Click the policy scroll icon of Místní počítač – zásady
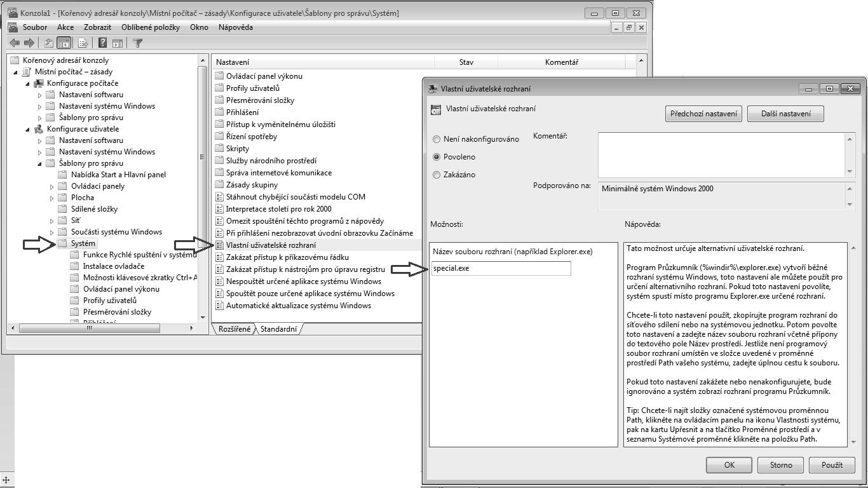The image size is (868, 488). pos(27,72)
